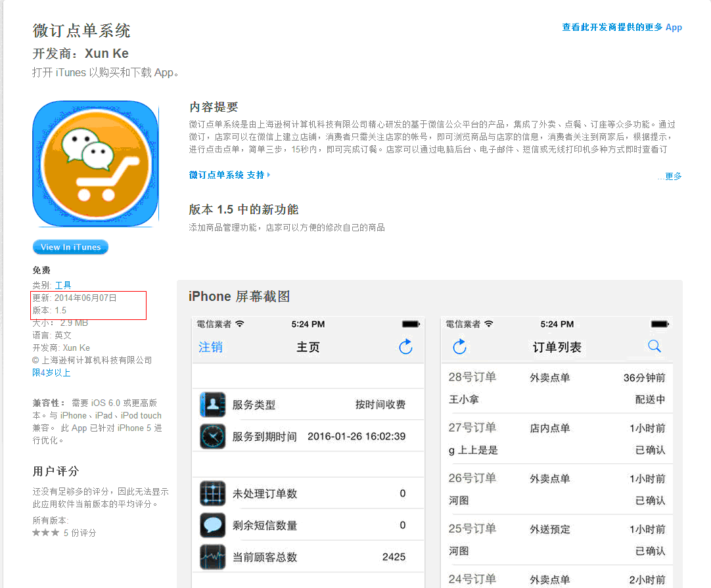This screenshot has width=711, height=588.
Task: Click the View In iTunes button
Action: click(70, 247)
